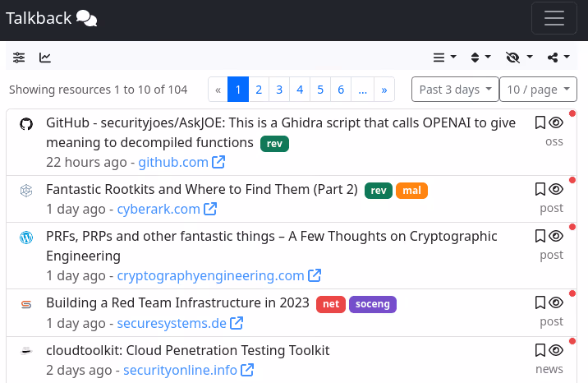Select page 1 in pagination
The image size is (588, 383).
(x=238, y=90)
